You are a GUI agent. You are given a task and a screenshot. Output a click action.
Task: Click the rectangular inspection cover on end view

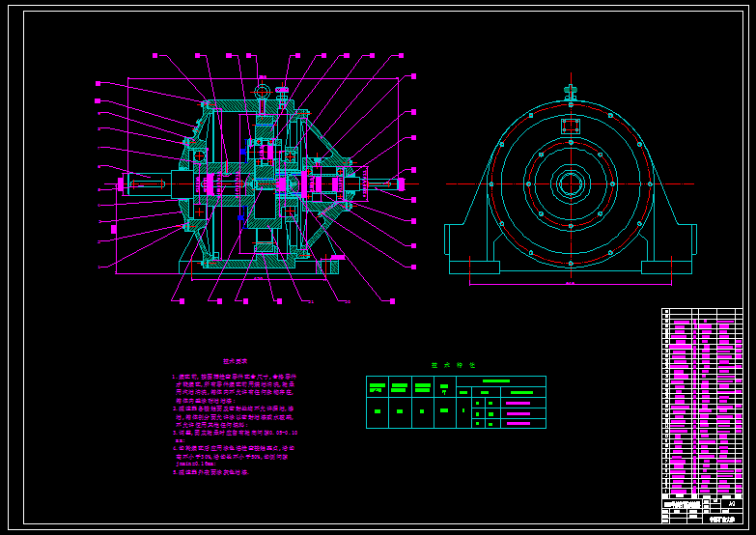[x=571, y=126]
